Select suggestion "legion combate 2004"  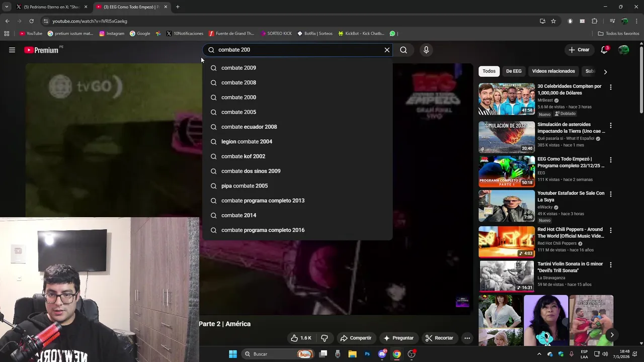coord(297,141)
